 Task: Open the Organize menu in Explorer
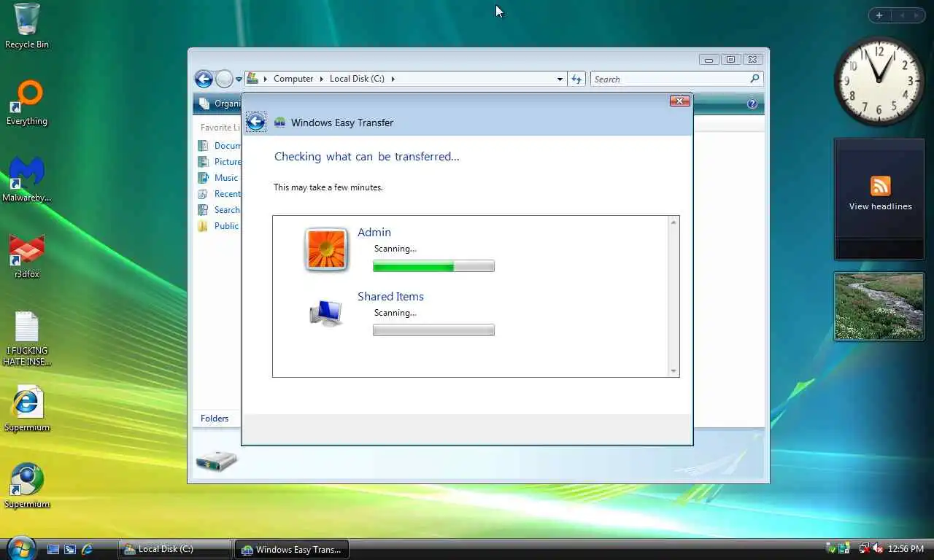pyautogui.click(x=221, y=104)
